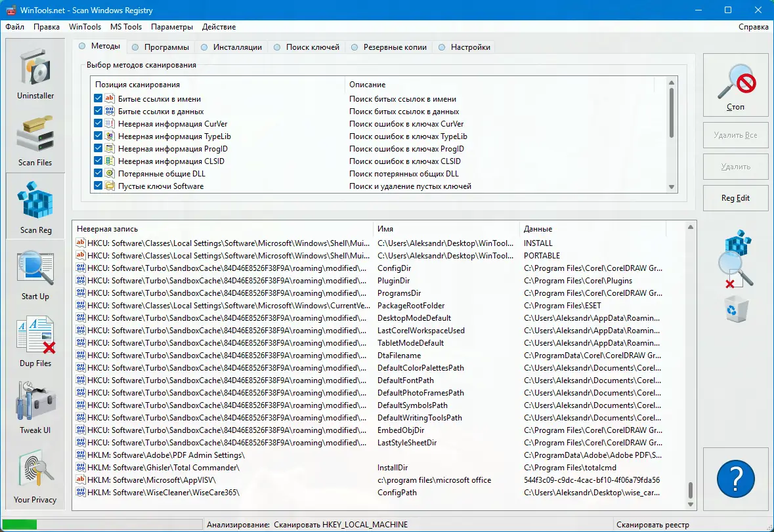Click the registry scan magnifier icon with red X
The image size is (774, 532).
click(735, 259)
